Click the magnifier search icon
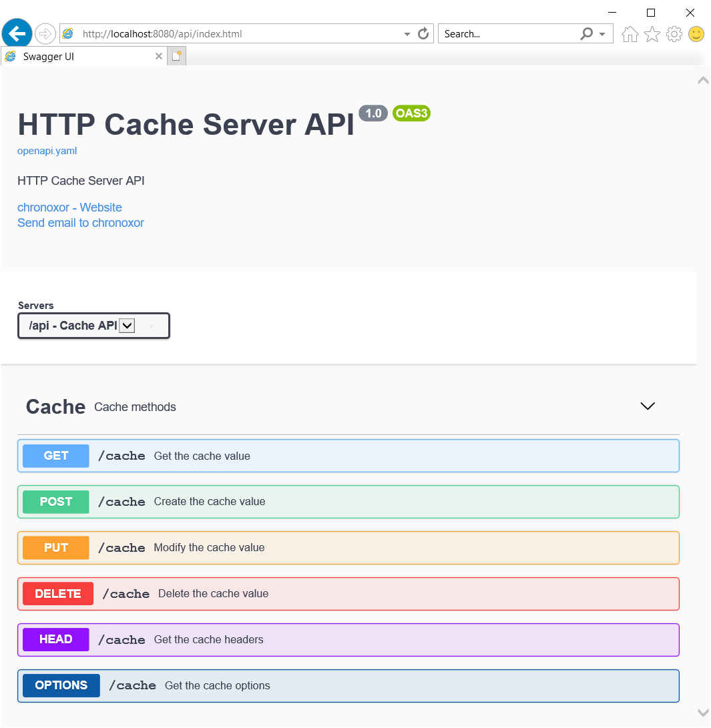711x728 pixels. pyautogui.click(x=587, y=33)
